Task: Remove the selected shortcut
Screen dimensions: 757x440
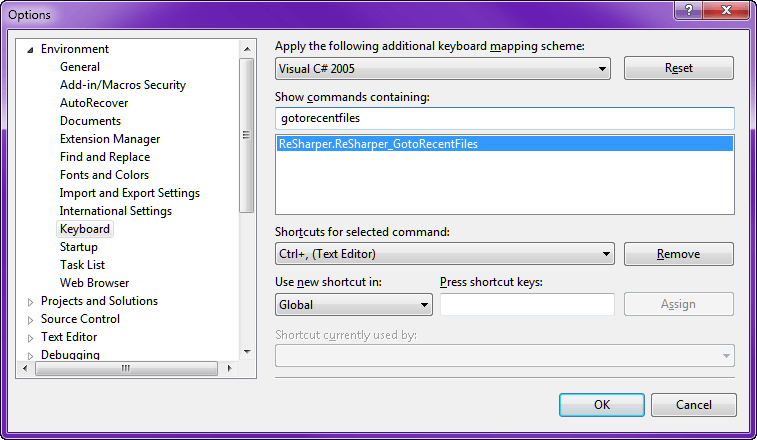Action: [678, 254]
